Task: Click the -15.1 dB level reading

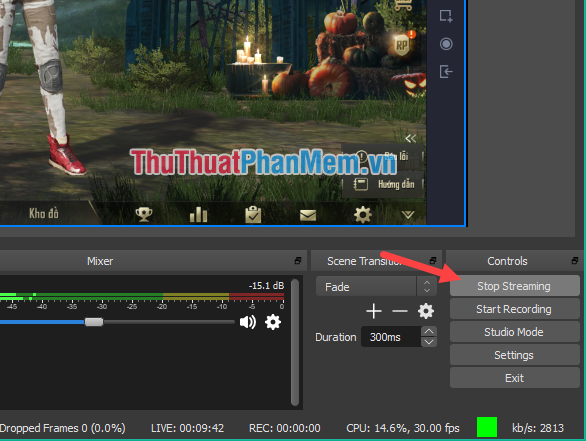Action: point(266,286)
